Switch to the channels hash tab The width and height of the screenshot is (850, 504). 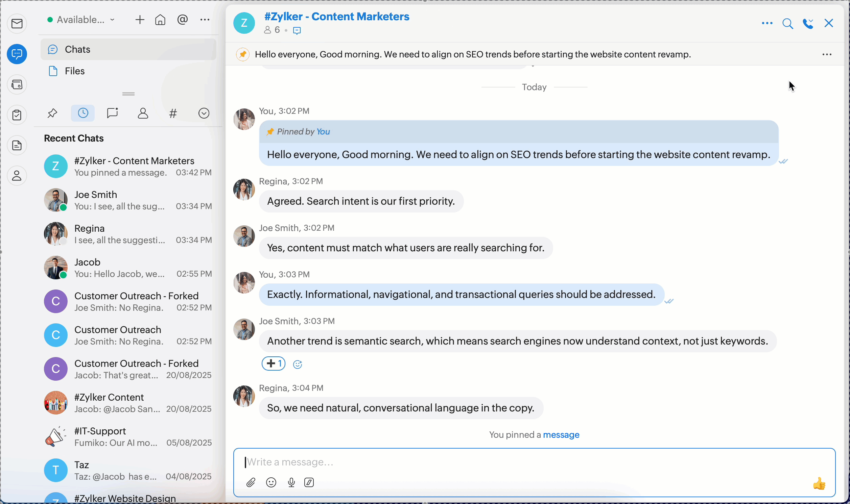[x=173, y=113]
